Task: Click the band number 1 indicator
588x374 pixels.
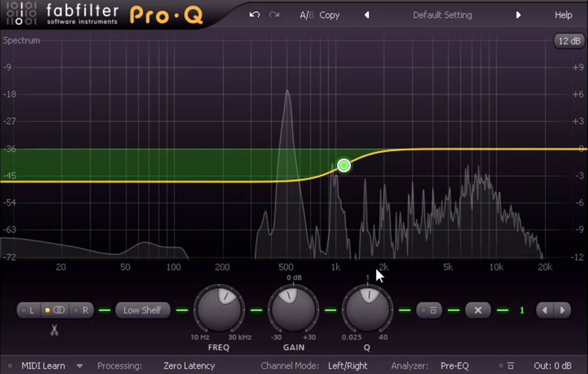Action: [522, 310]
